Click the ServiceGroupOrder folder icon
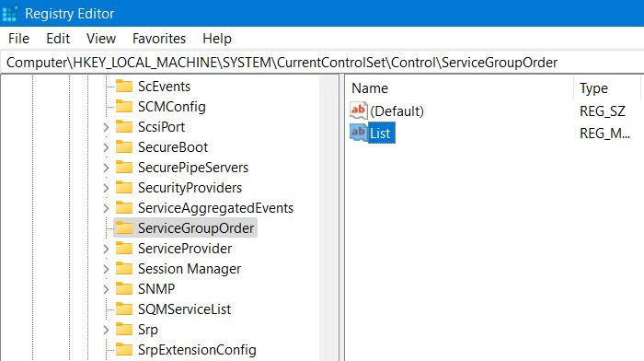 pos(124,227)
